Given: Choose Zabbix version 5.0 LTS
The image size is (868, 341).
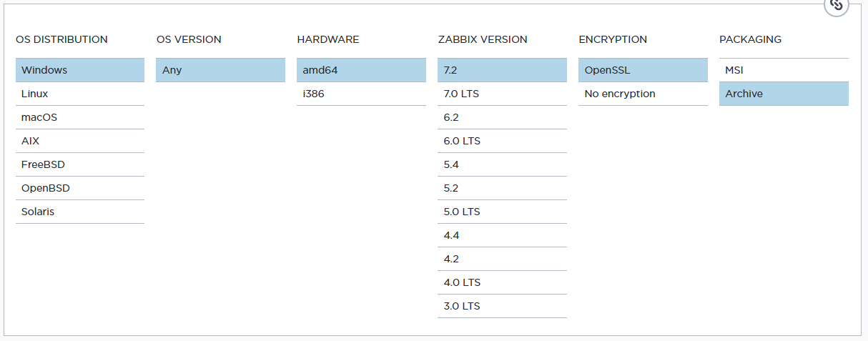Looking at the screenshot, I should click(x=501, y=212).
